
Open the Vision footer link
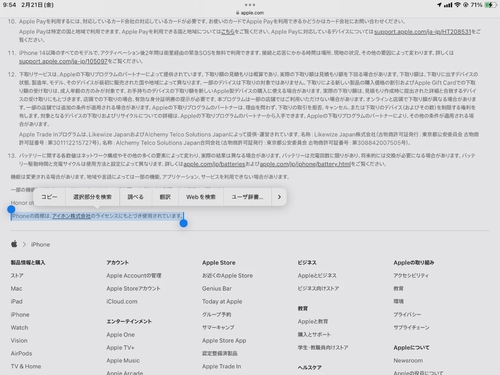tap(19, 341)
